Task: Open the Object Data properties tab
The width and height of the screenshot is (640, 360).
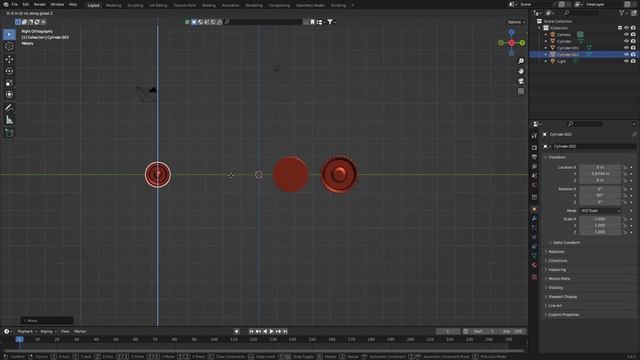Action: 534,256
